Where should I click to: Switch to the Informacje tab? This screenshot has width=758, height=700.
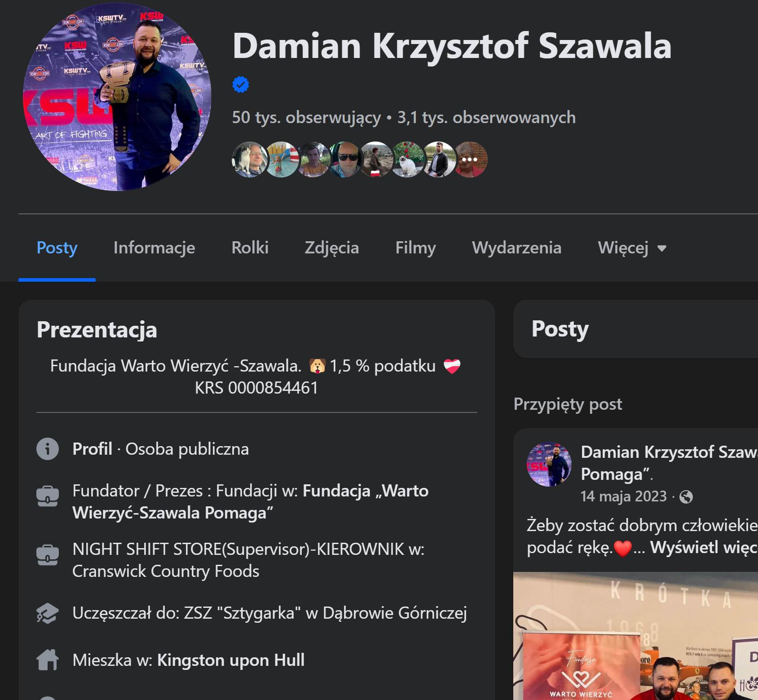point(154,248)
